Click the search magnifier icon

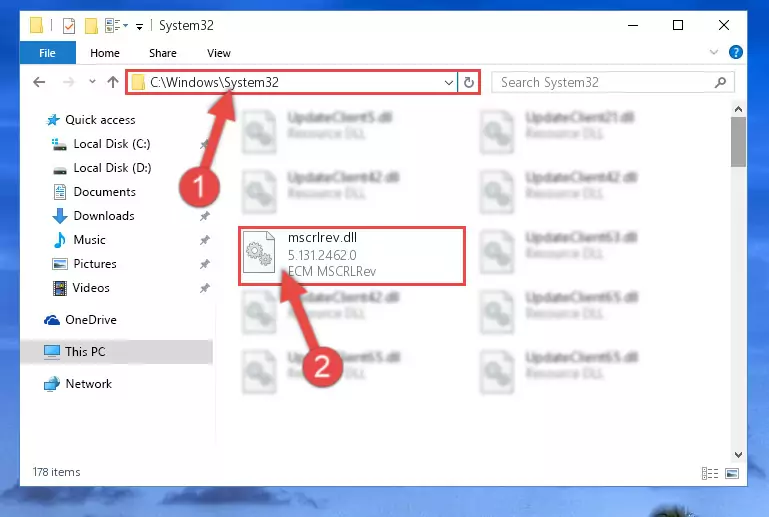tap(720, 82)
